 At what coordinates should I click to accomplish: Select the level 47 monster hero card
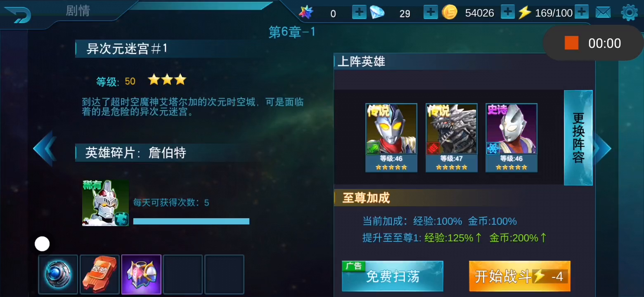click(x=452, y=138)
